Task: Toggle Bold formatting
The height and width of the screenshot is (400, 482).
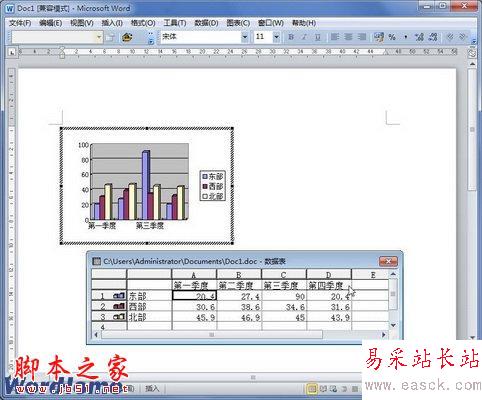Action: coord(291,37)
